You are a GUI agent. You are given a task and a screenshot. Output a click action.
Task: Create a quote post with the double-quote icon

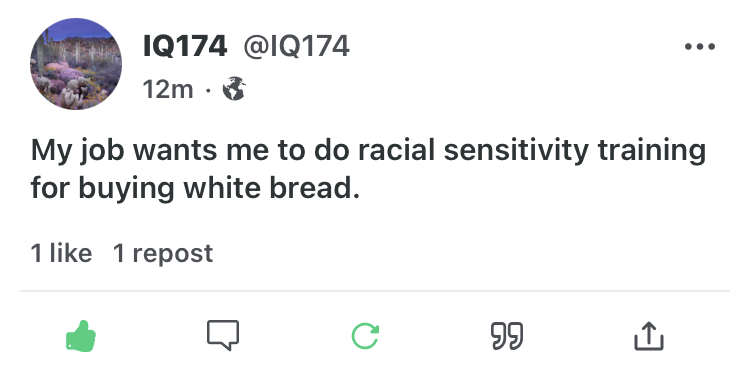click(x=507, y=336)
